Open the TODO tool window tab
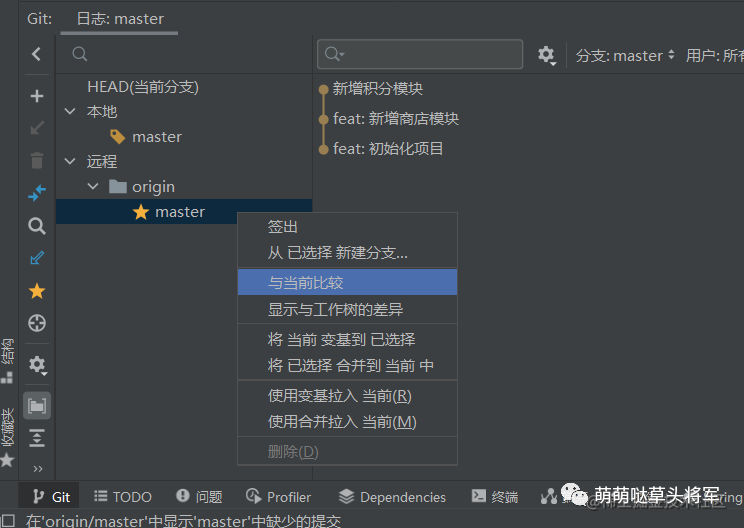Viewport: 744px width, 528px height. click(x=122, y=497)
